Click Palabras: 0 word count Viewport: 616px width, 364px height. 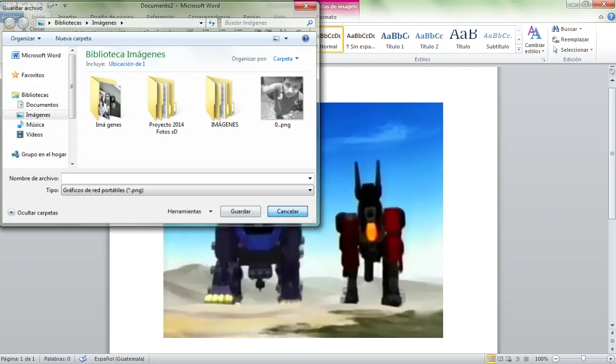tap(57, 359)
